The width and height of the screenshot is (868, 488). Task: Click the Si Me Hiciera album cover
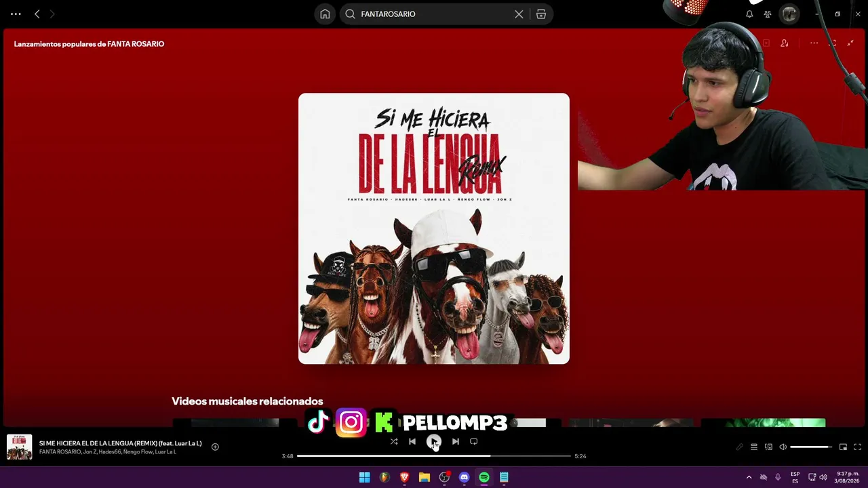click(434, 228)
